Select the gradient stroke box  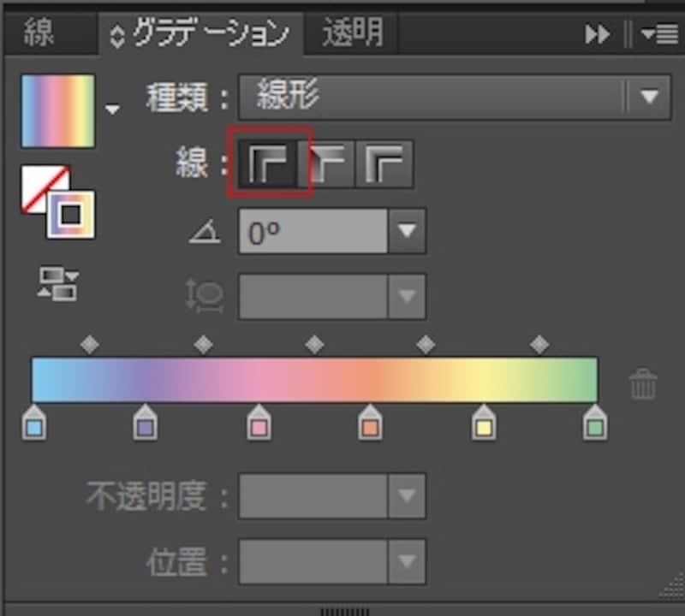71,215
